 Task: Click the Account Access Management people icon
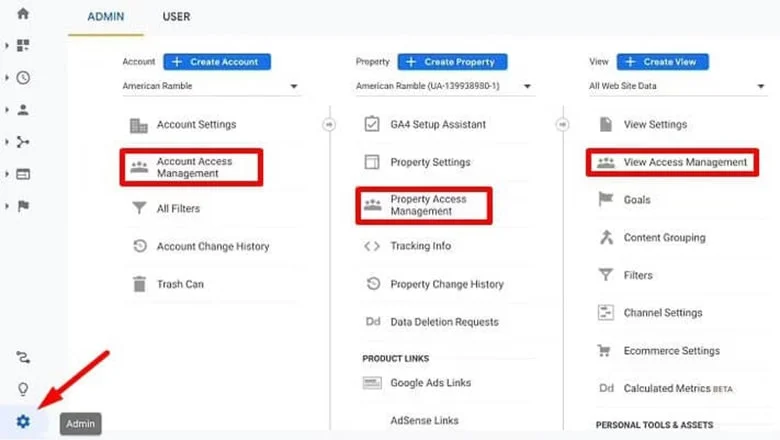(x=139, y=167)
